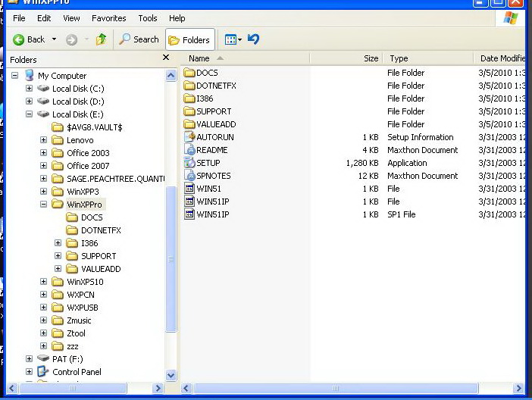Click the Undo arrow icon

(253, 39)
